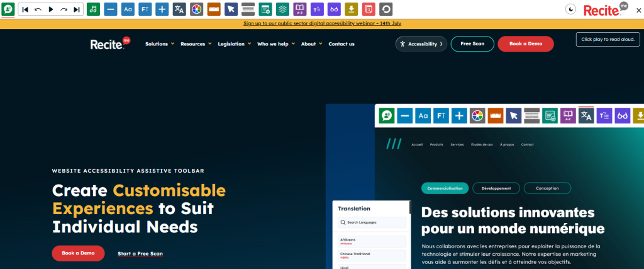Click Contact in demo image navigation
This screenshot has height=269, width=644.
(x=528, y=145)
